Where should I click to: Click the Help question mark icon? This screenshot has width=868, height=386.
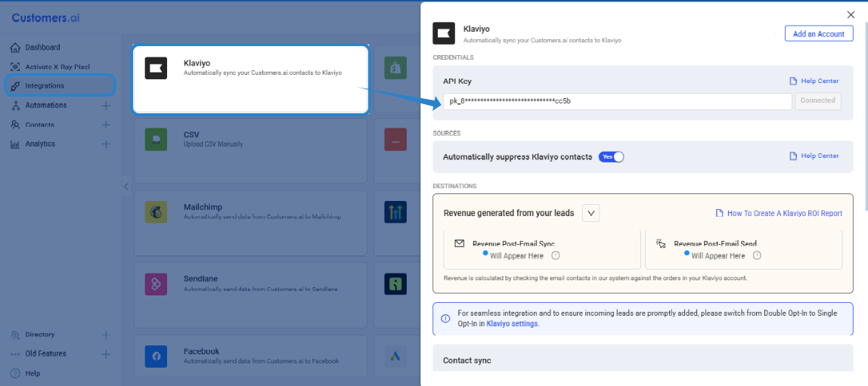click(x=15, y=373)
